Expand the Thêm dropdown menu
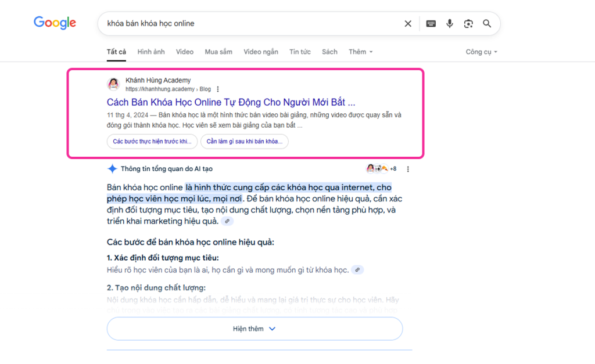Image resolution: width=595 pixels, height=364 pixels. click(360, 52)
